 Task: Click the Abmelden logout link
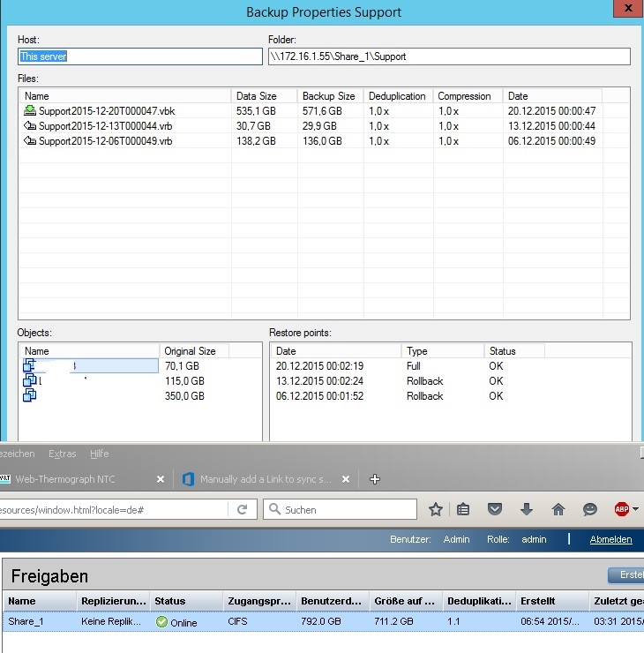coord(610,539)
